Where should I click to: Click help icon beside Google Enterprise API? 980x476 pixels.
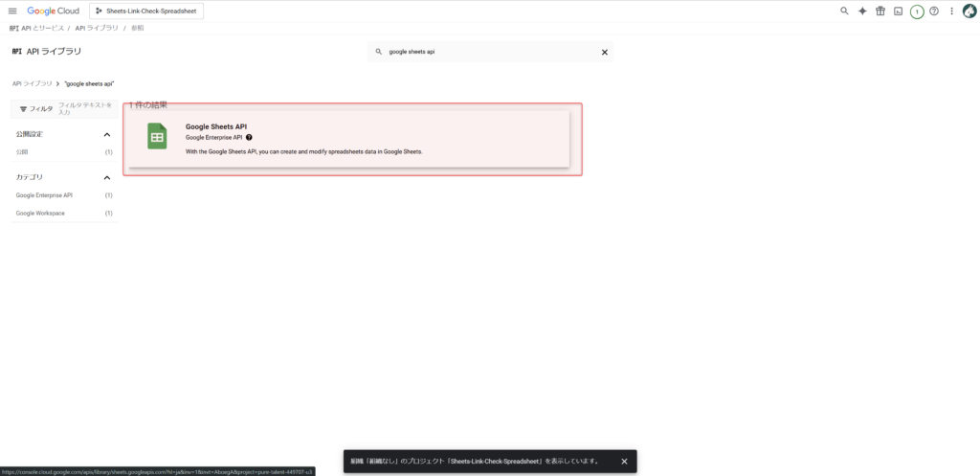[x=249, y=138]
